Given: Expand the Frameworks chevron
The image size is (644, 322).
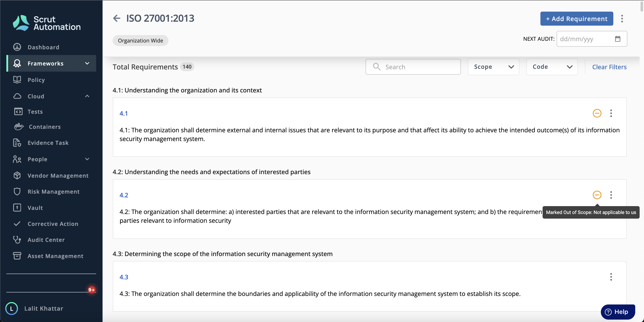Looking at the screenshot, I should click(87, 63).
